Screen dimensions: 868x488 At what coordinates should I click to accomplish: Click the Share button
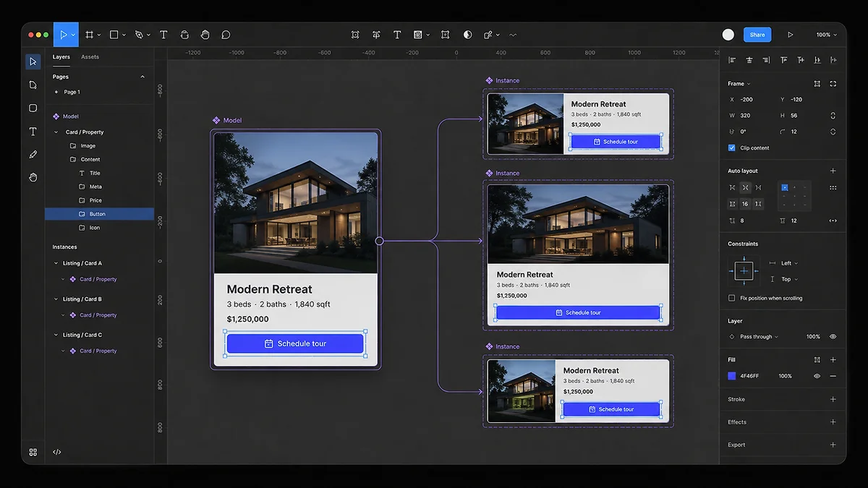click(x=757, y=35)
